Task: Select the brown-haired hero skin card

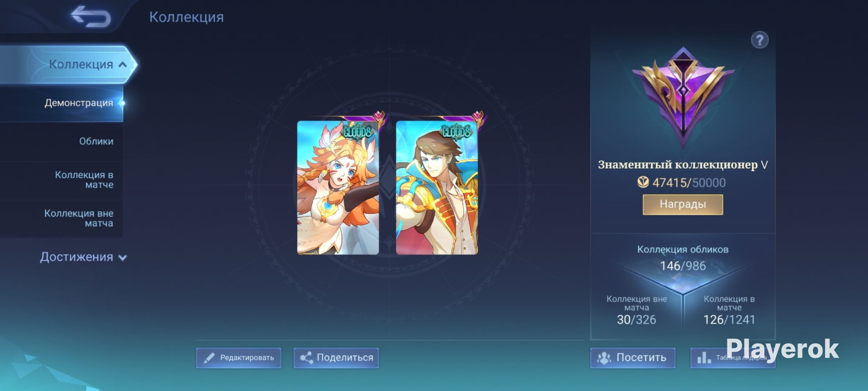Action: (437, 187)
